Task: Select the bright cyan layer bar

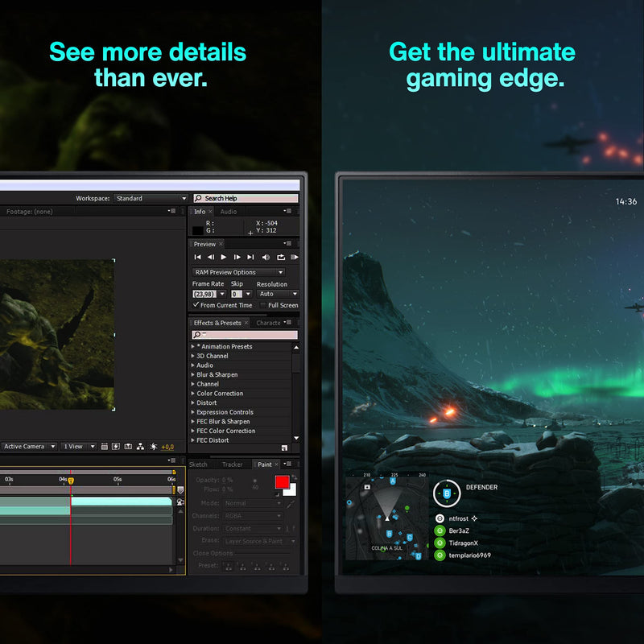Action: click(x=122, y=502)
